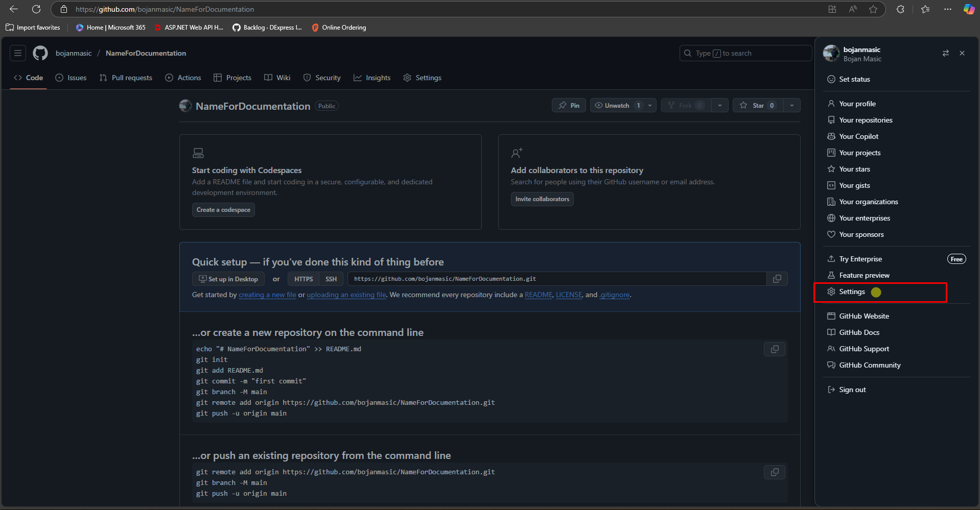Open browser extensions puzzle icon
This screenshot has height=510, width=980.
point(900,9)
